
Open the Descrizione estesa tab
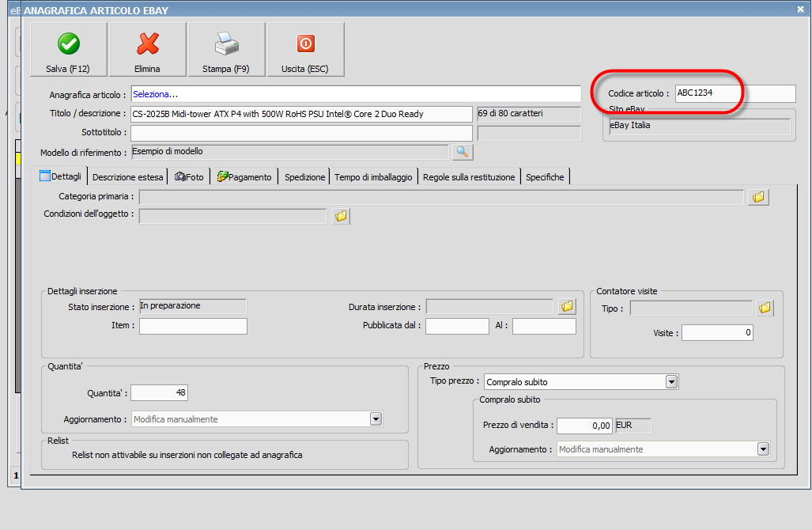(x=127, y=177)
